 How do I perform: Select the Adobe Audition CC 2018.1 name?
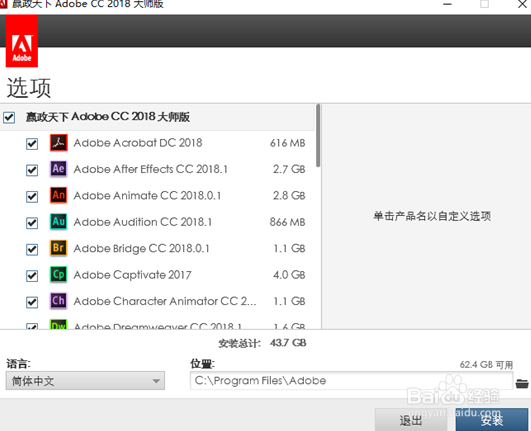pyautogui.click(x=143, y=222)
